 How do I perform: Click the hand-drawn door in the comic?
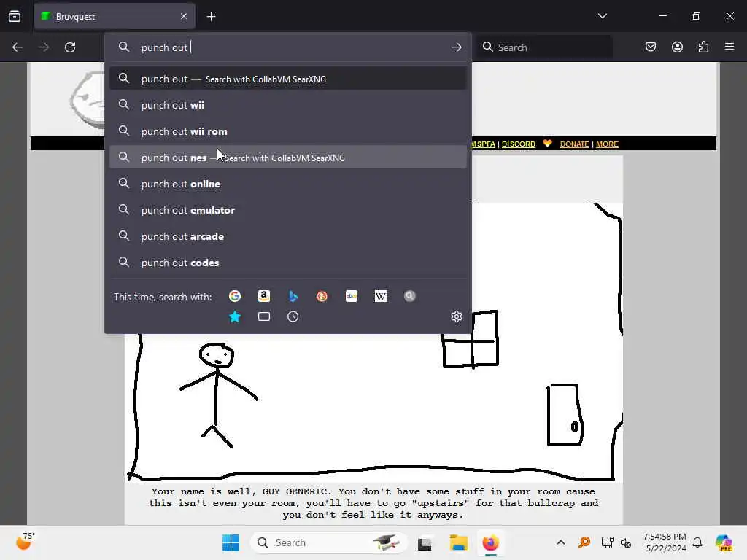pos(565,415)
